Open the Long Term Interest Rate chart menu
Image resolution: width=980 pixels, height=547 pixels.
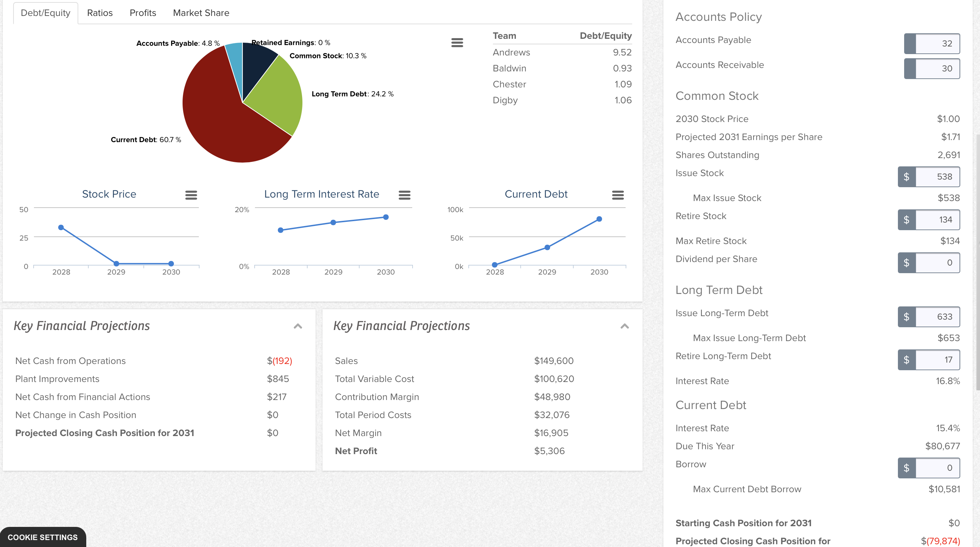point(404,195)
